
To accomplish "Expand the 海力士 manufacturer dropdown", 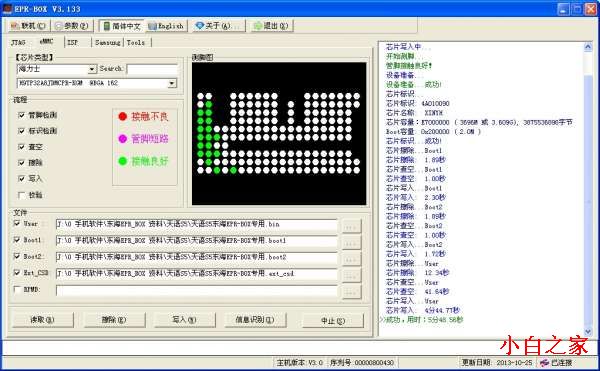I will coord(92,69).
